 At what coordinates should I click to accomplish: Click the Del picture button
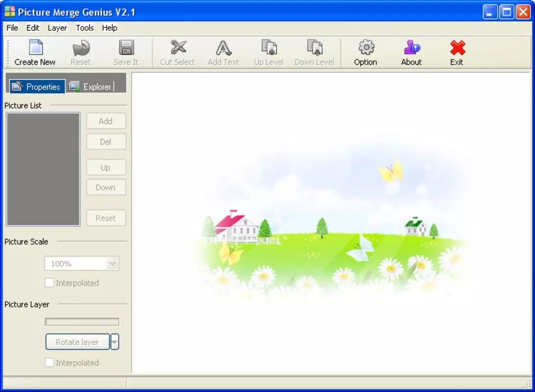click(106, 142)
